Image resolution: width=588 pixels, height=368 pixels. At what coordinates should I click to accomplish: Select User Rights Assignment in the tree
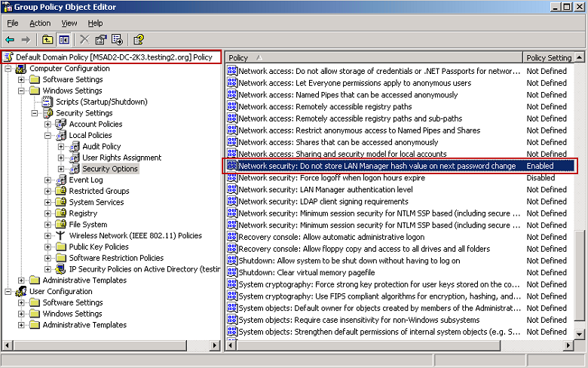[x=121, y=158]
